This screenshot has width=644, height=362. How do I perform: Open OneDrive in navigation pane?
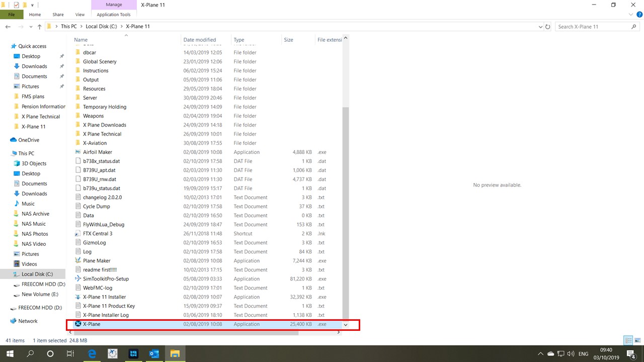click(x=30, y=140)
